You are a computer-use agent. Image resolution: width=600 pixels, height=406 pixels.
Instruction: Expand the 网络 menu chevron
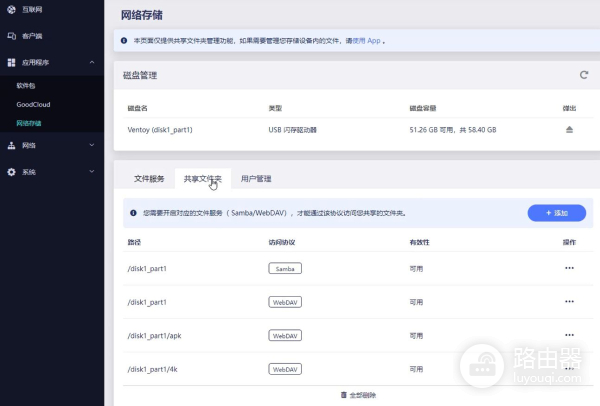coord(92,145)
